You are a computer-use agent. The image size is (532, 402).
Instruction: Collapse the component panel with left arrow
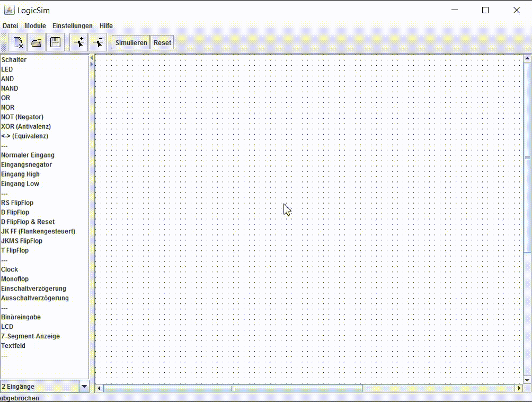click(x=92, y=58)
